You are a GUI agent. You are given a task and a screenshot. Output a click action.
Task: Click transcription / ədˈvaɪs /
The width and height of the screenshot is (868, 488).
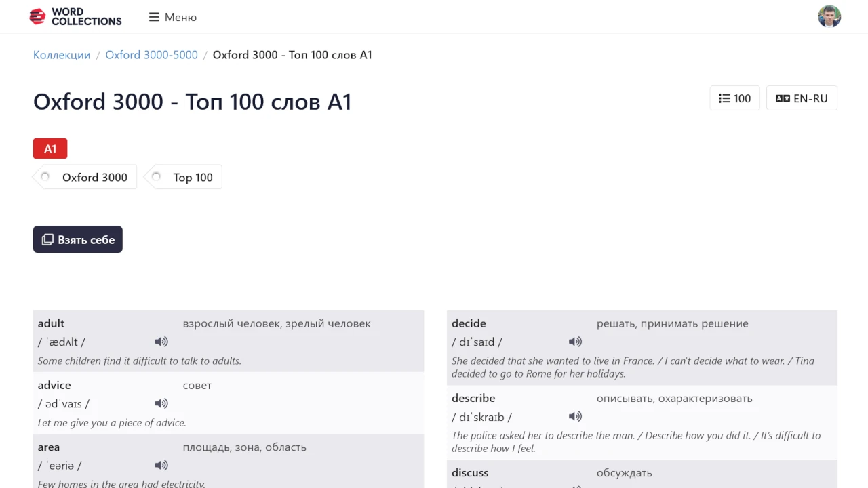coord(64,403)
